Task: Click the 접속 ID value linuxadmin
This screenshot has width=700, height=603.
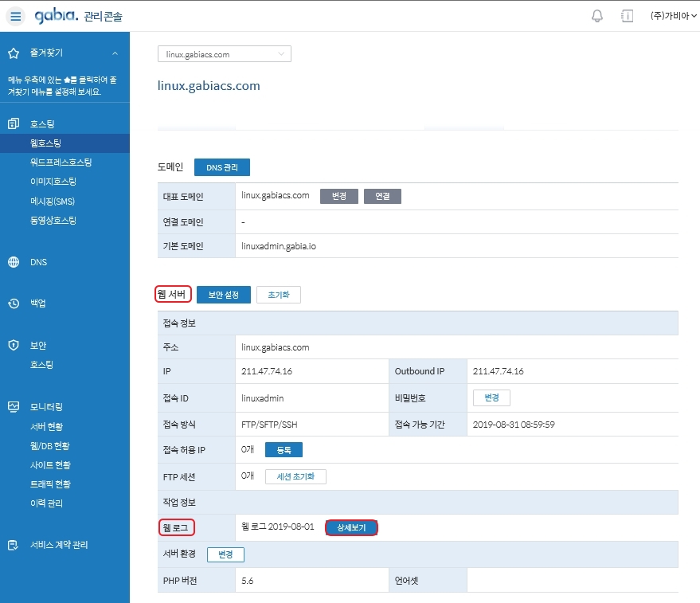Action: point(263,398)
